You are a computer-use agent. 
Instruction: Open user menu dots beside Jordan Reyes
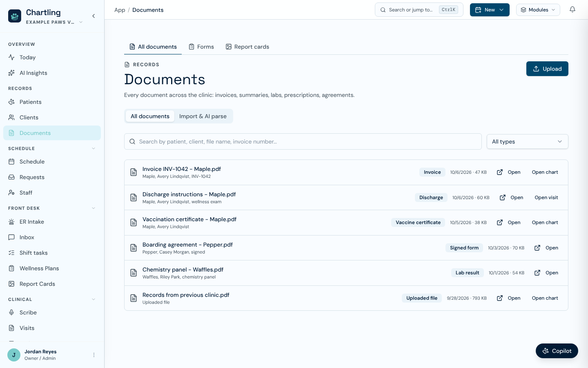pos(94,355)
